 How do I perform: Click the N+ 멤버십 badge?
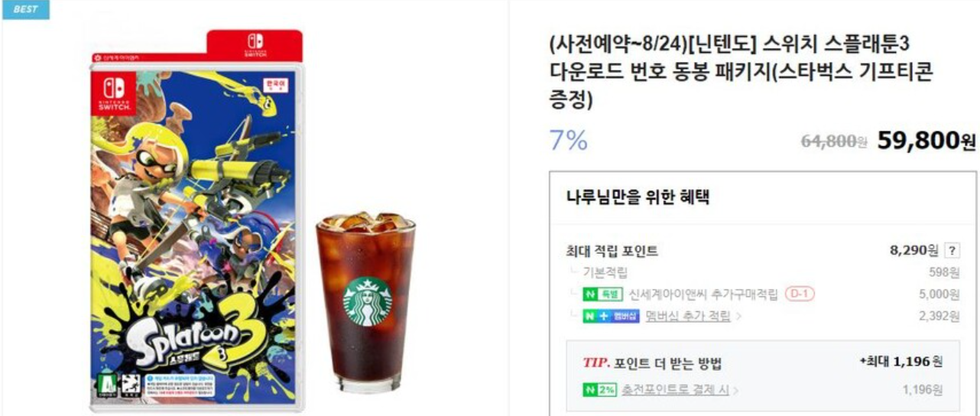[611, 316]
